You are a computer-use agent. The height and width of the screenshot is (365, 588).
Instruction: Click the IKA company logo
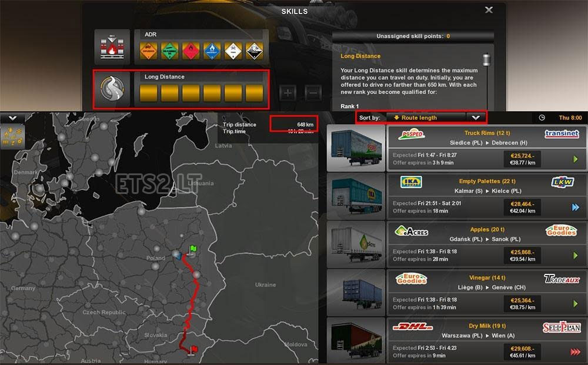(412, 182)
